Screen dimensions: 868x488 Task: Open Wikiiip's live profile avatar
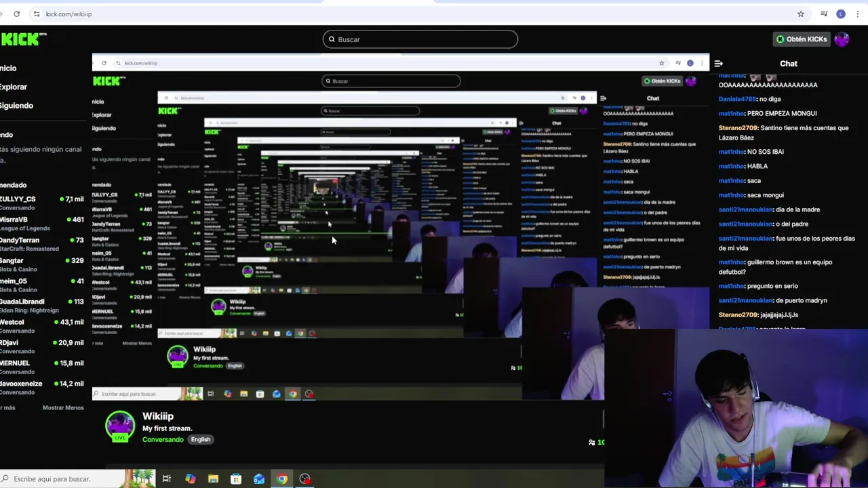120,426
